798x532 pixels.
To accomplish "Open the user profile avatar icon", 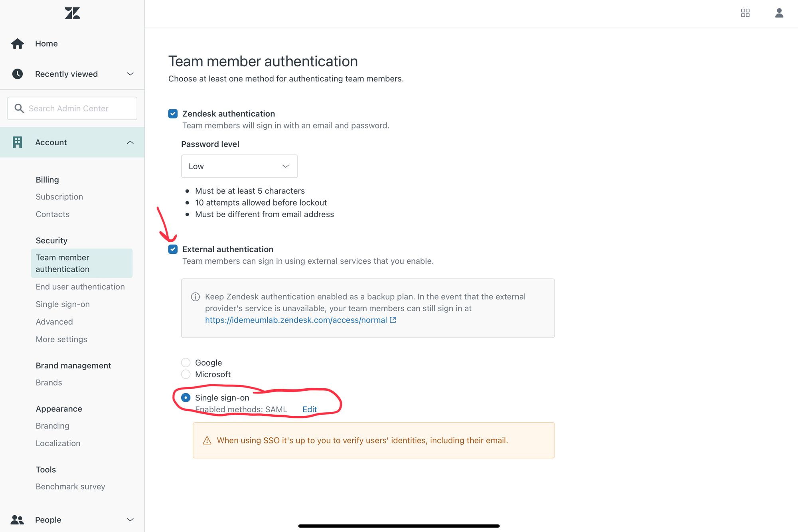I will pos(779,13).
